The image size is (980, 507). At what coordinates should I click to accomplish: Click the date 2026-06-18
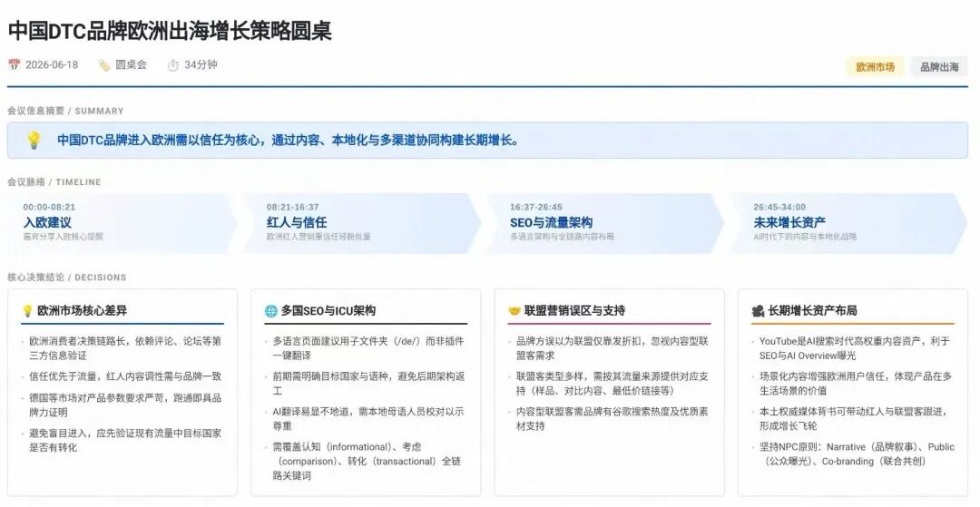click(x=52, y=65)
